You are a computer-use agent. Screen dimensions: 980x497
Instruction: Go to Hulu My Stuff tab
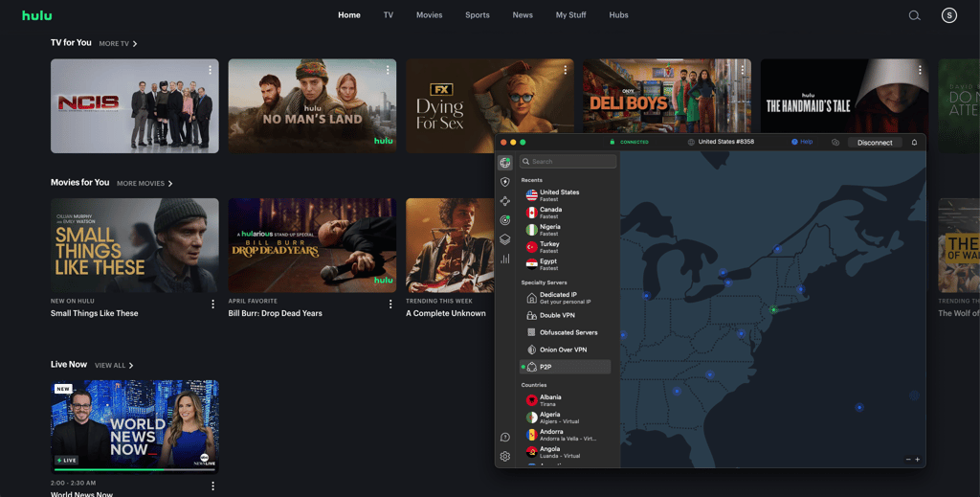click(570, 15)
